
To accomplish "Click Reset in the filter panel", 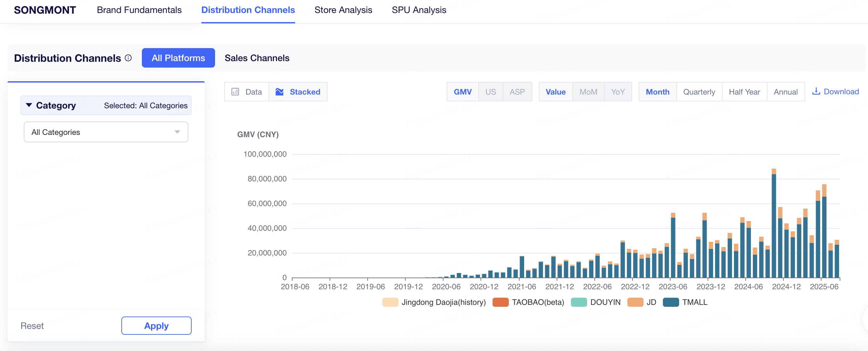I will 32,326.
